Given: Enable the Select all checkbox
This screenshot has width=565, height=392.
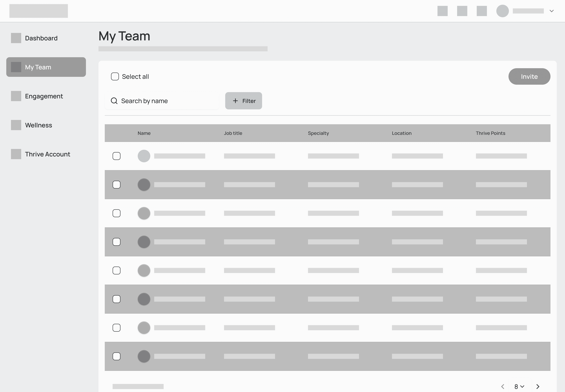Looking at the screenshot, I should click(115, 76).
